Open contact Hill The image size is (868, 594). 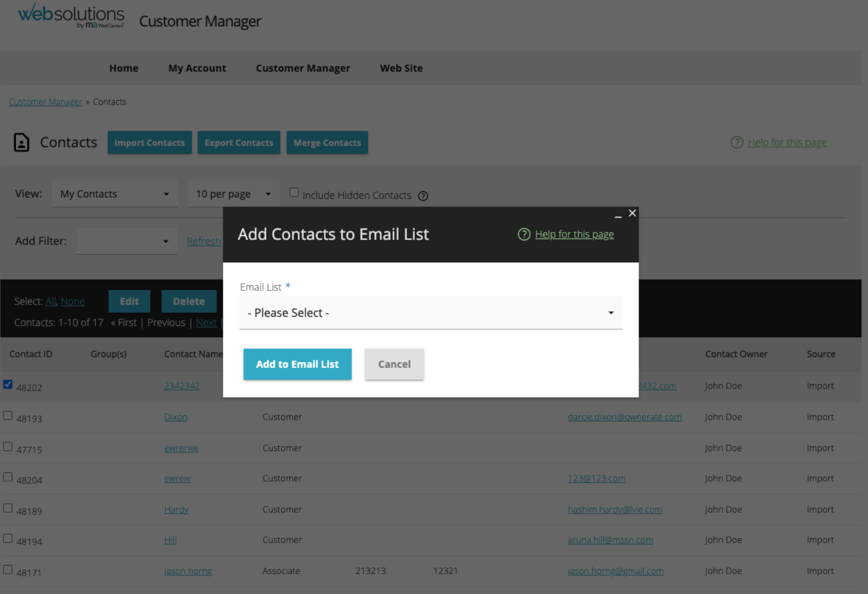170,540
